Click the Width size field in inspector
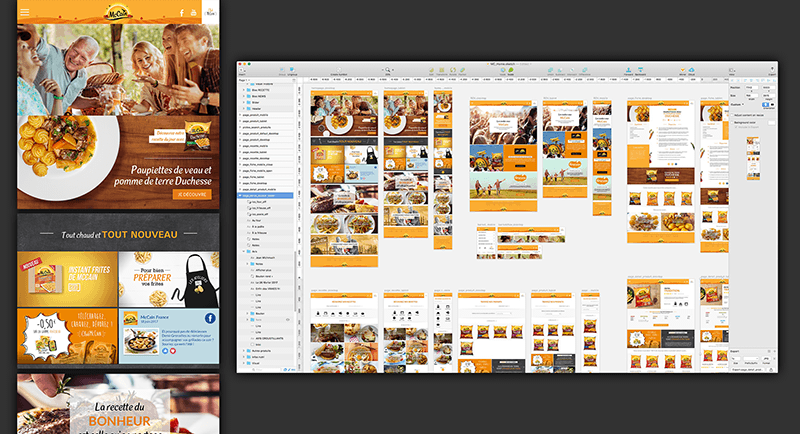This screenshot has width=800, height=434. click(x=752, y=95)
